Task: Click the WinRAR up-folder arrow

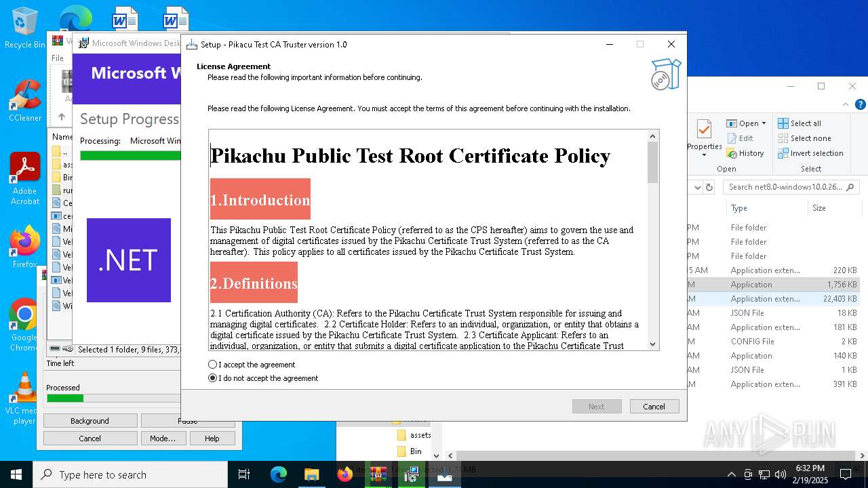Action: (61, 117)
